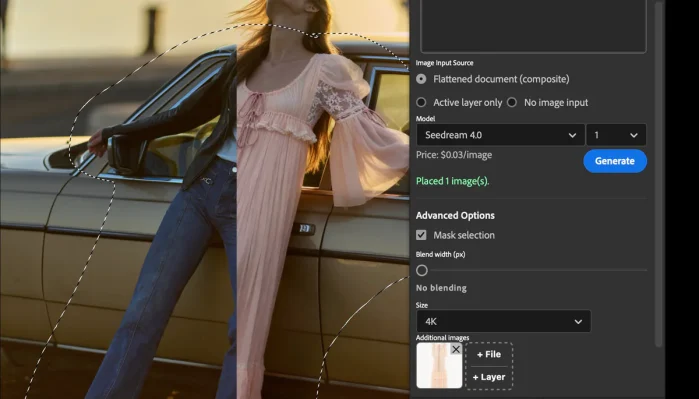Click the Advanced Options heading
Screen dimensions: 699x399
(455, 215)
